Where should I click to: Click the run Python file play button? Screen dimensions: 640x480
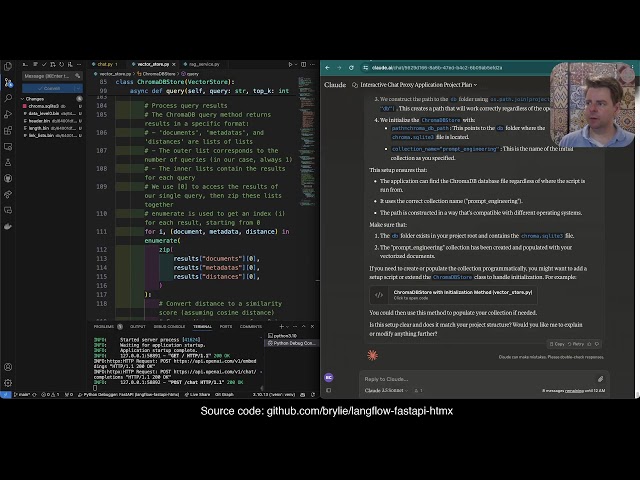point(290,64)
